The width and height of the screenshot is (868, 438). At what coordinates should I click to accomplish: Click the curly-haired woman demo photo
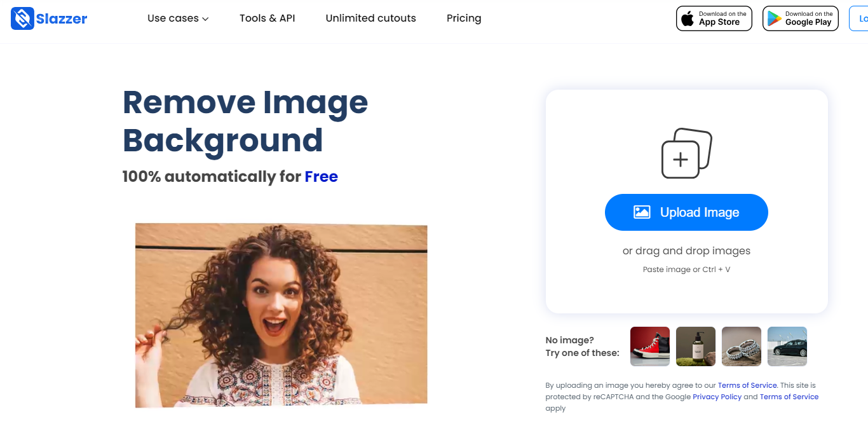tap(281, 315)
